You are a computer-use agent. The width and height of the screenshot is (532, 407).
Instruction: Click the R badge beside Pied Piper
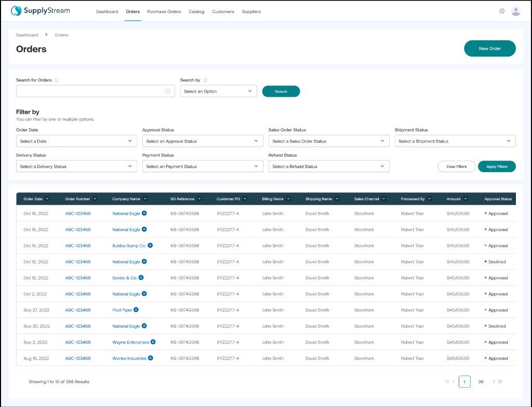(x=136, y=310)
